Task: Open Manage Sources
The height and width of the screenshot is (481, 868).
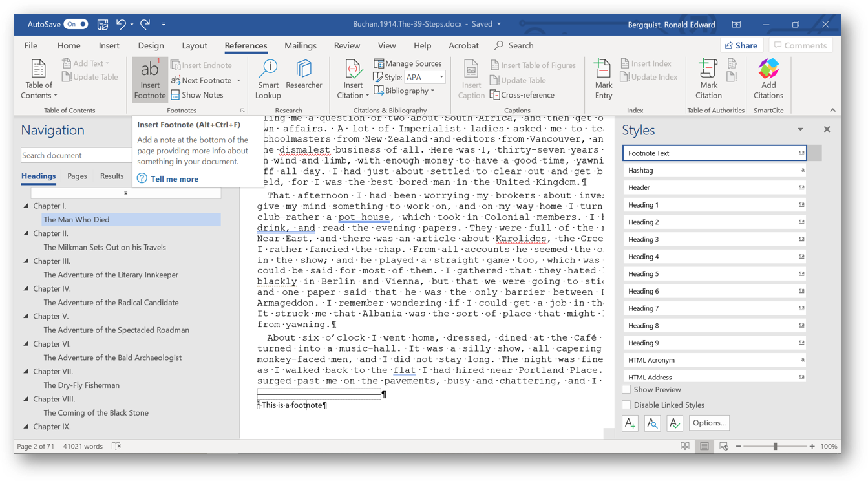Action: (x=408, y=63)
